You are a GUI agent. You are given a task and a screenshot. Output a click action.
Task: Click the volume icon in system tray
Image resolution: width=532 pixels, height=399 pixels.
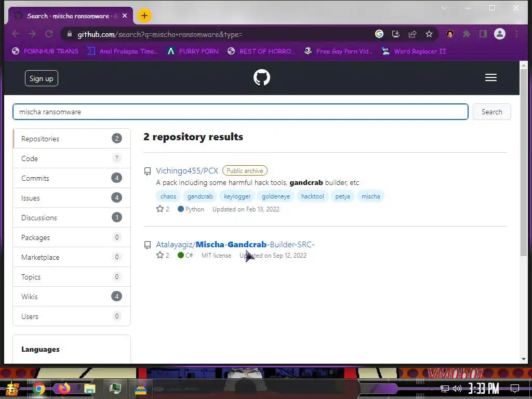pos(457,389)
